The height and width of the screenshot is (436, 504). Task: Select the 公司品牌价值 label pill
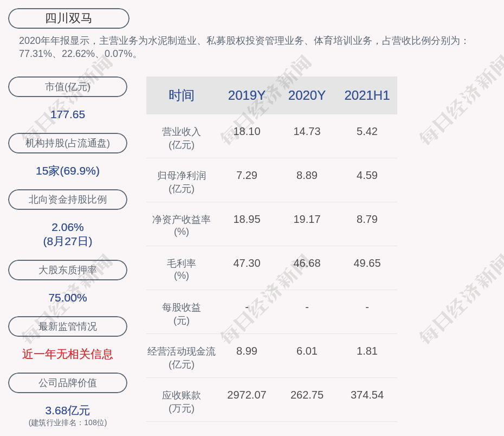[68, 383]
